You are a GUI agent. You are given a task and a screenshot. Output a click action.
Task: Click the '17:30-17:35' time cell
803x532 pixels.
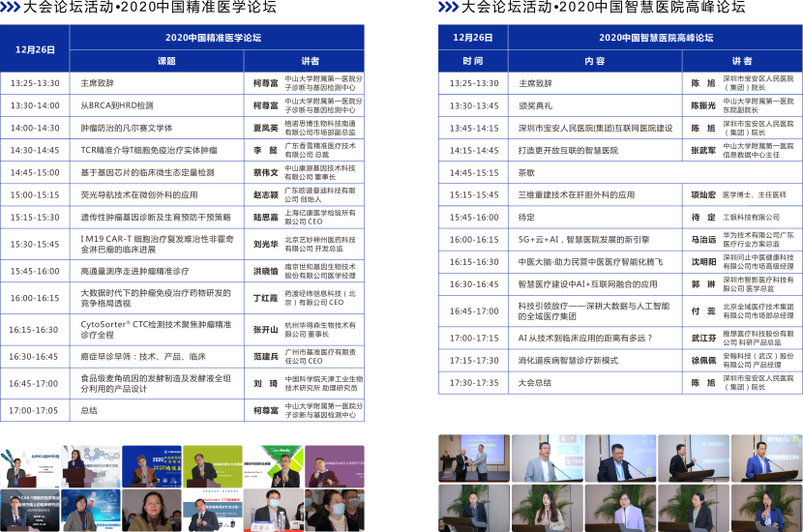(473, 383)
